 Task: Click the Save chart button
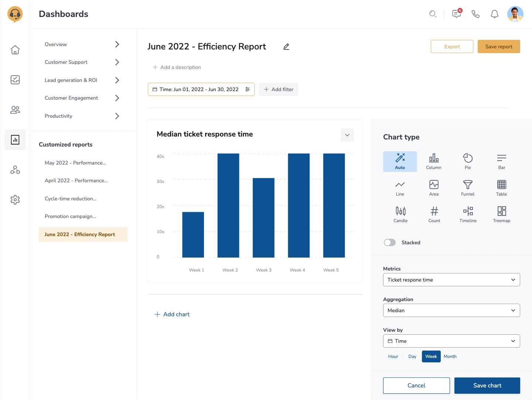point(487,385)
